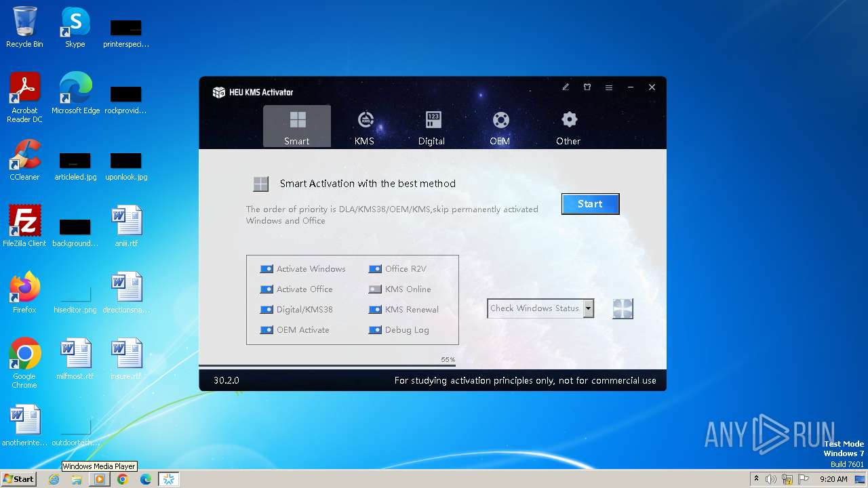The height and width of the screenshot is (488, 868).
Task: Open FileZilla Client desktop shortcut
Action: 24,226
